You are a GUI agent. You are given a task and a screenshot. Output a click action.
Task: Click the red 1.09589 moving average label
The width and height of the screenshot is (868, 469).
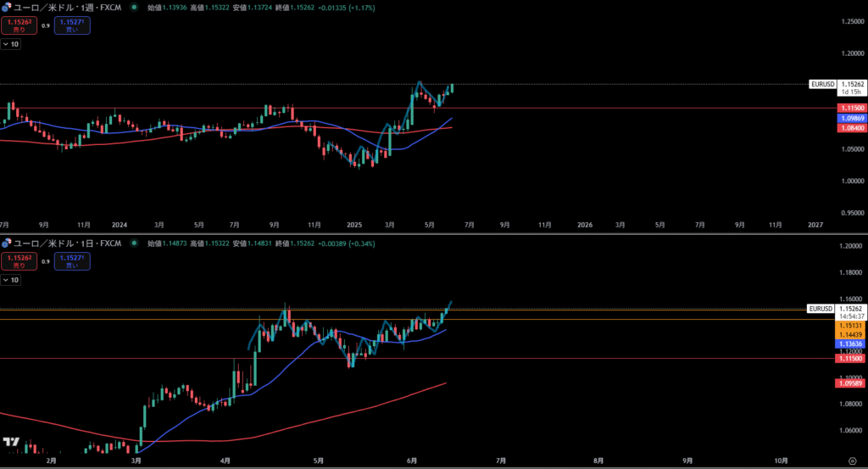pyautogui.click(x=850, y=383)
